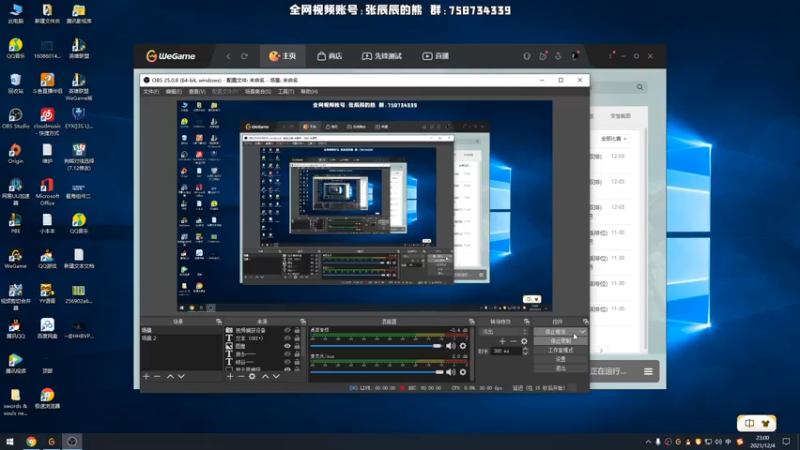Show hidden system tray icons chevron
Screen dimensions: 800x450
648,442
